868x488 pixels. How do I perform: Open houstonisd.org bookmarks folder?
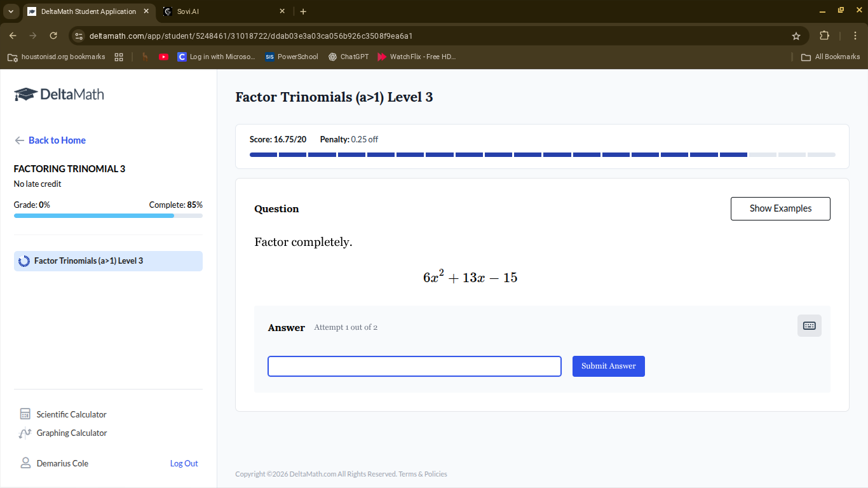[x=57, y=57]
